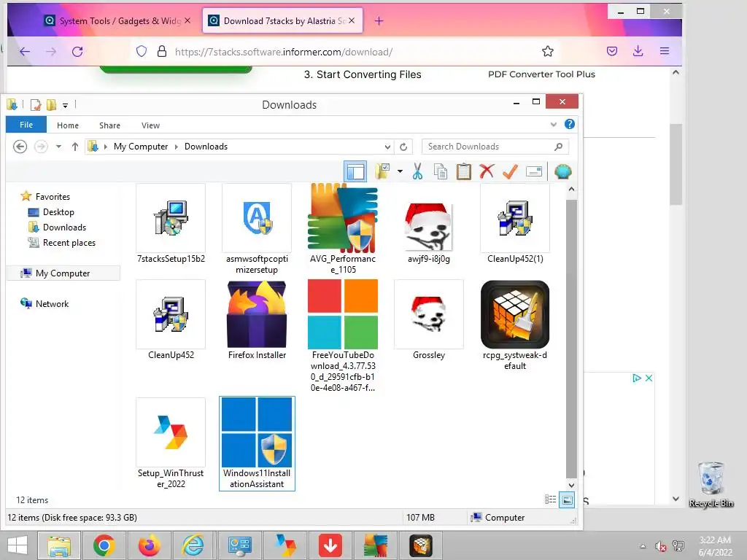The width and height of the screenshot is (747, 560).
Task: Click the Explorer Refresh button
Action: 403,147
